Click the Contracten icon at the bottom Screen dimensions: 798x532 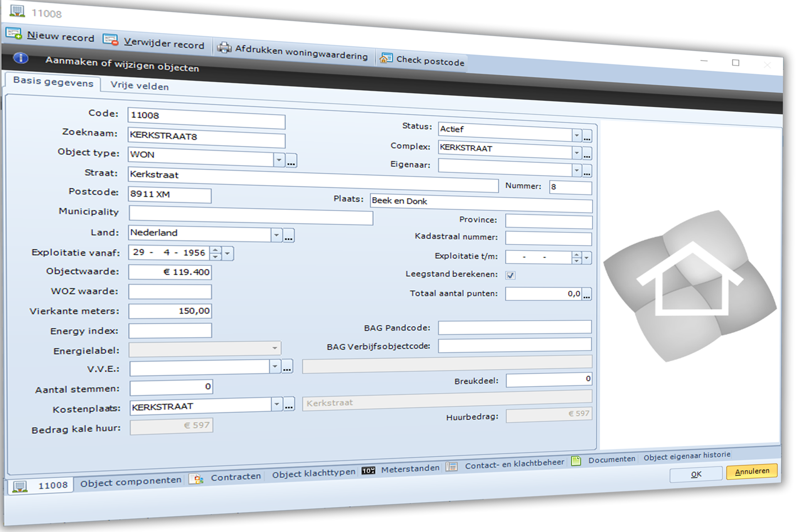196,479
